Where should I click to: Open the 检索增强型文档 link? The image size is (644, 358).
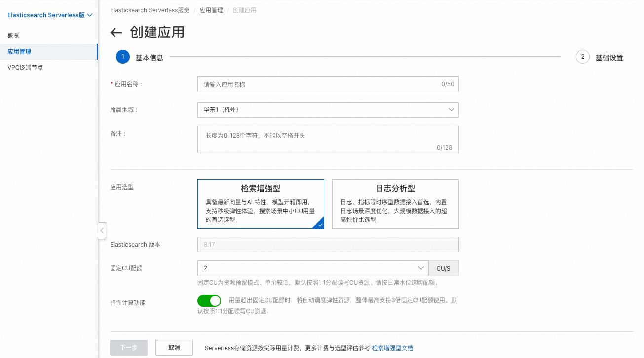click(x=392, y=348)
